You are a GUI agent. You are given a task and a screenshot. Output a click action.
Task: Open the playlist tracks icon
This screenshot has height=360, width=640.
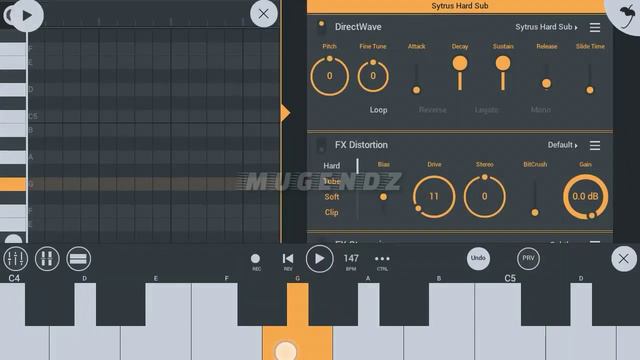78,258
